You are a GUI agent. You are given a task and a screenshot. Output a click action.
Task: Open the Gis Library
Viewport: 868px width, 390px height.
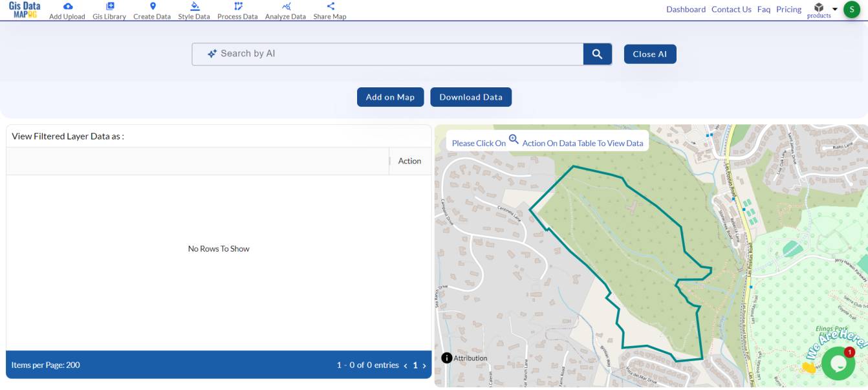point(108,10)
